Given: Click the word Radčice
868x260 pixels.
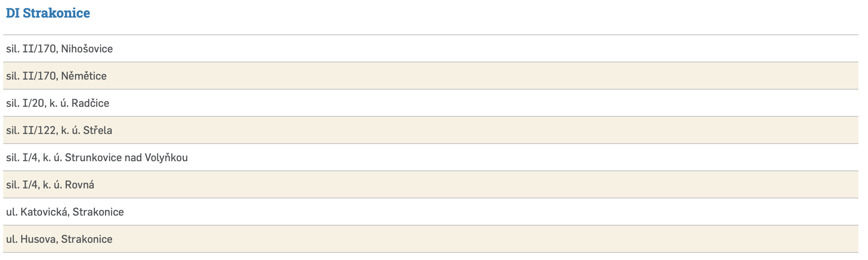Looking at the screenshot, I should click(90, 103).
